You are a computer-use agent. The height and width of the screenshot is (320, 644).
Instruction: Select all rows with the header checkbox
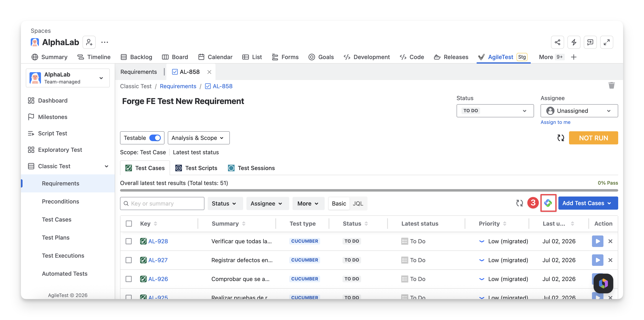tap(129, 224)
